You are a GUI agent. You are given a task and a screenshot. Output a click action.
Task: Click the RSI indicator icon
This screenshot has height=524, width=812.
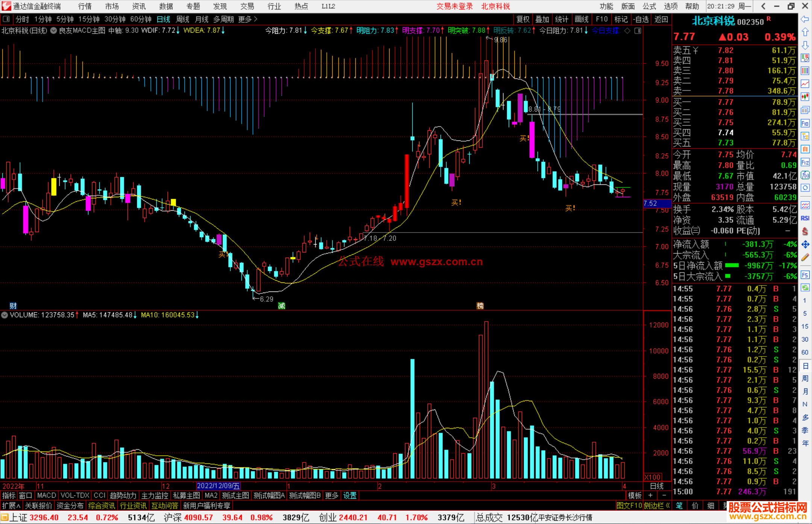(805, 218)
